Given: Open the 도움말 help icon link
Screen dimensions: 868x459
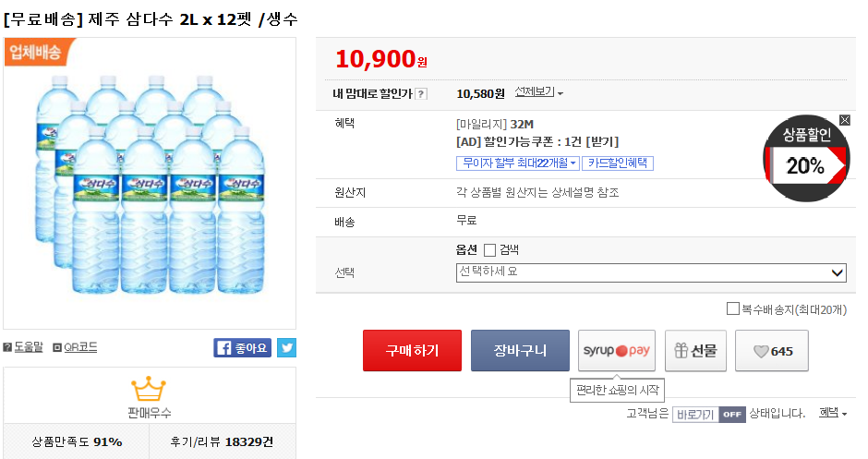Looking at the screenshot, I should (24, 347).
